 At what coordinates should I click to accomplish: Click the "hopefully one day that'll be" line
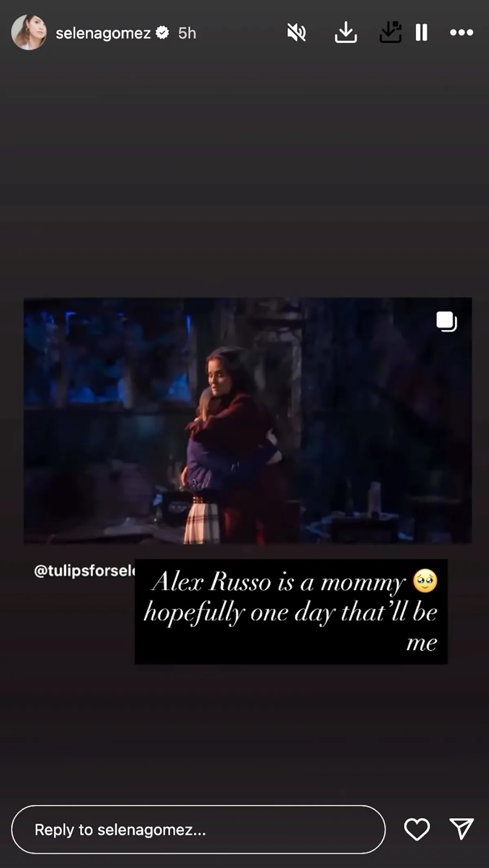click(x=291, y=612)
